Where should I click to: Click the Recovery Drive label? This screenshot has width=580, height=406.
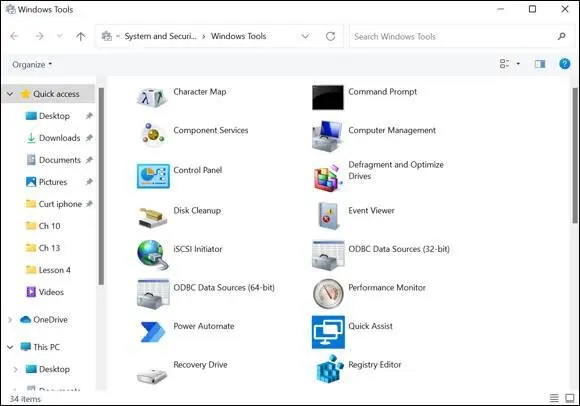tap(200, 365)
